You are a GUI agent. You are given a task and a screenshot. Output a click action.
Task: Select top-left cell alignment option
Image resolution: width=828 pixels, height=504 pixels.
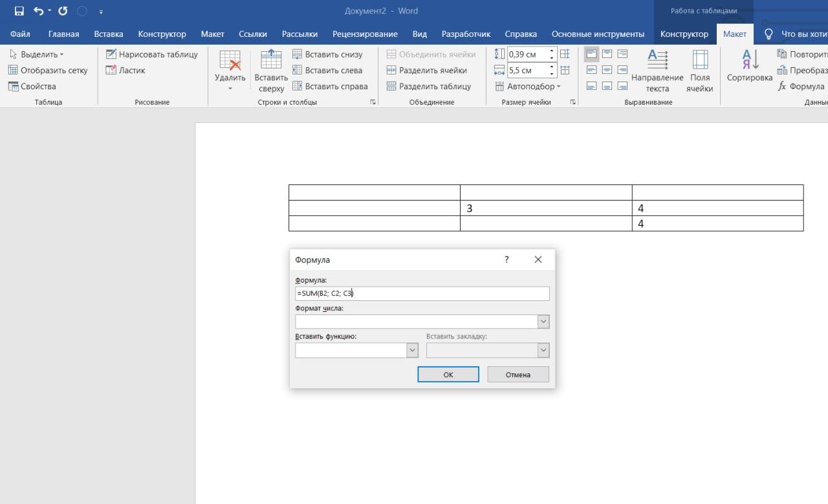pyautogui.click(x=591, y=54)
